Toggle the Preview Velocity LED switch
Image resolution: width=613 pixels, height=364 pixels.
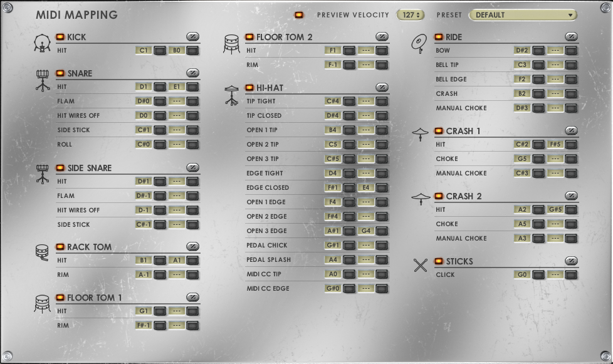pos(299,15)
